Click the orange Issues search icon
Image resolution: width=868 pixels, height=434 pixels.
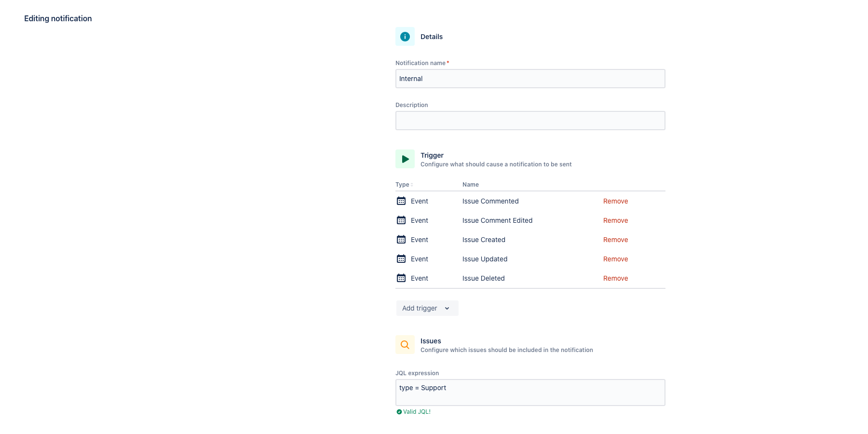(405, 345)
